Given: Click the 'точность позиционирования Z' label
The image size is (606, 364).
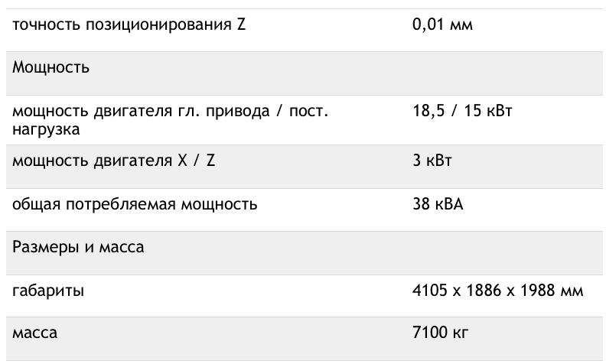Looking at the screenshot, I should pos(129,24).
